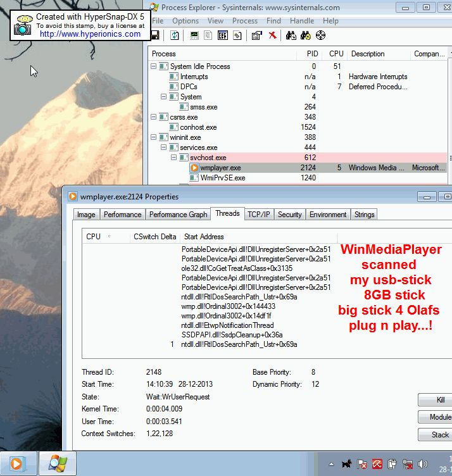Click the black dog tray icon
The width and height of the screenshot is (452, 476).
[346, 464]
